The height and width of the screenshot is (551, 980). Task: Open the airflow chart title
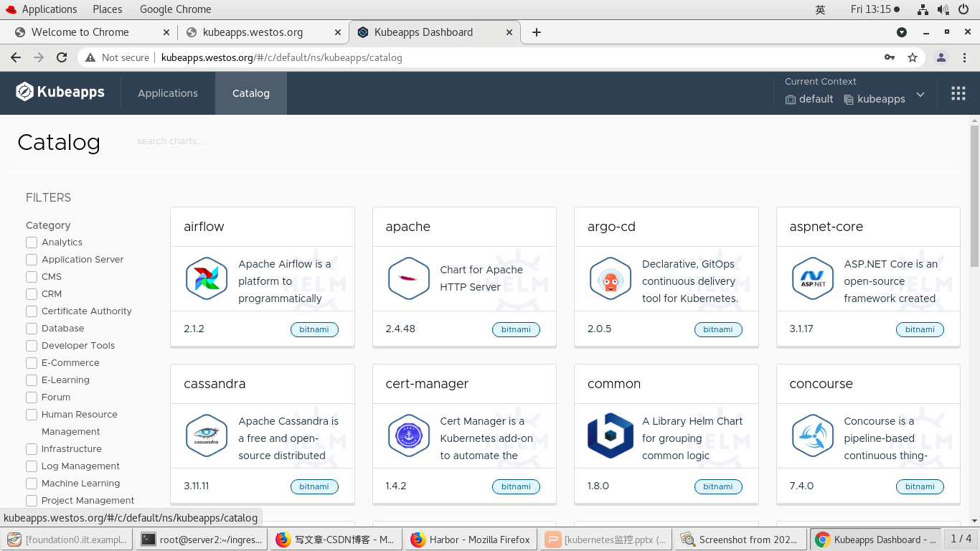(204, 227)
